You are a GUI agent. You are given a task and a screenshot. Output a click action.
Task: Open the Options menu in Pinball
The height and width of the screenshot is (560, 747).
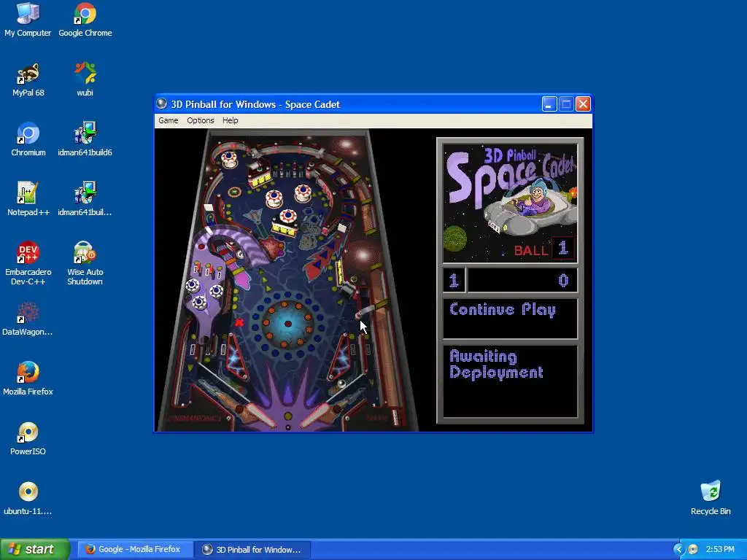click(x=200, y=120)
